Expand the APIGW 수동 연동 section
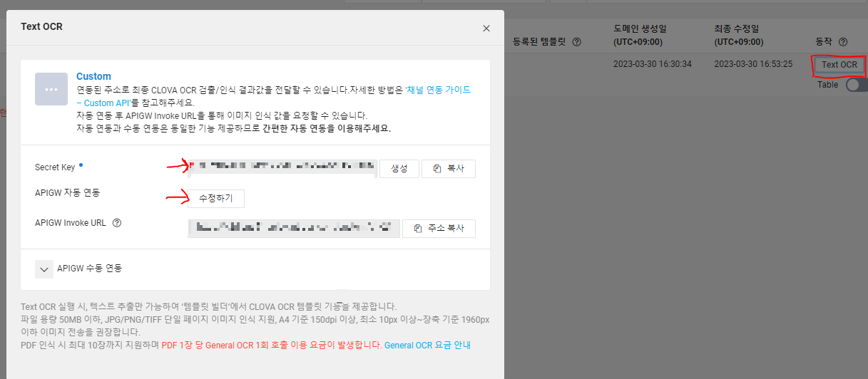This screenshot has height=379, width=868. pos(44,269)
